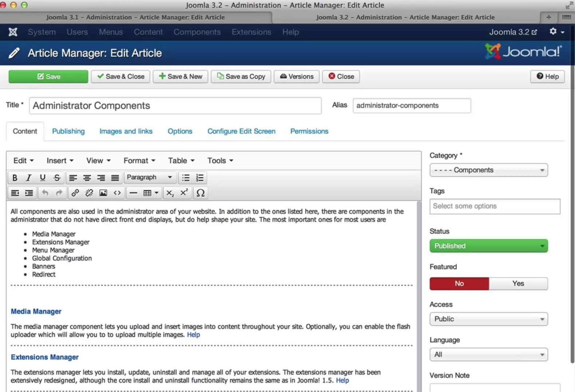Open the Status dropdown showing Published

pos(488,246)
